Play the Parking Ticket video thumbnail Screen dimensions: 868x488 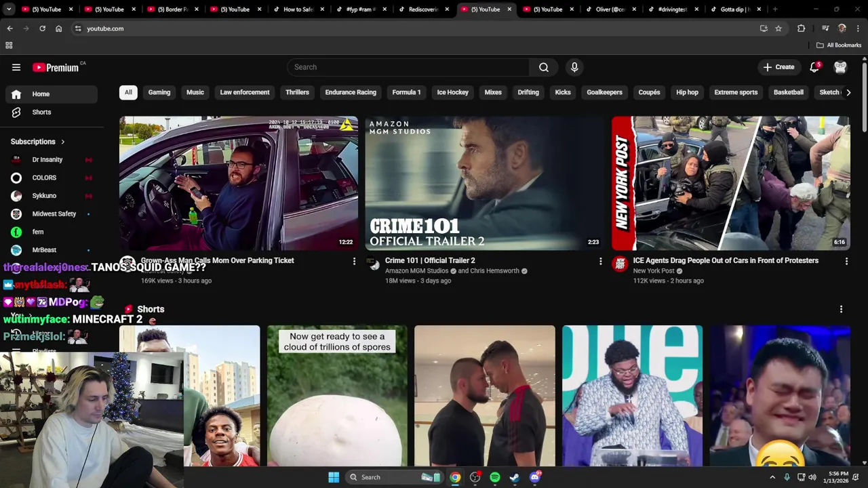239,183
